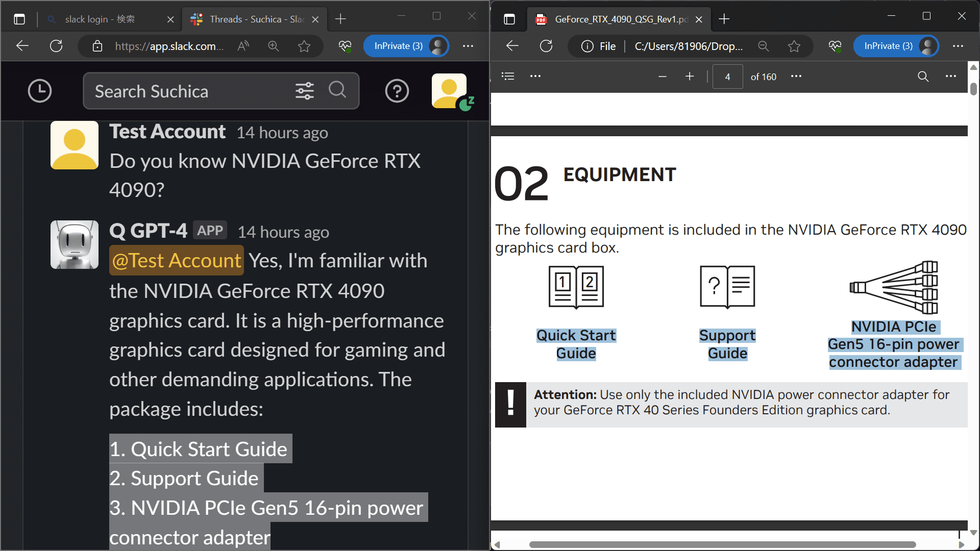
Task: Click the PDF search icon in toolbar
Action: pyautogui.click(x=923, y=76)
